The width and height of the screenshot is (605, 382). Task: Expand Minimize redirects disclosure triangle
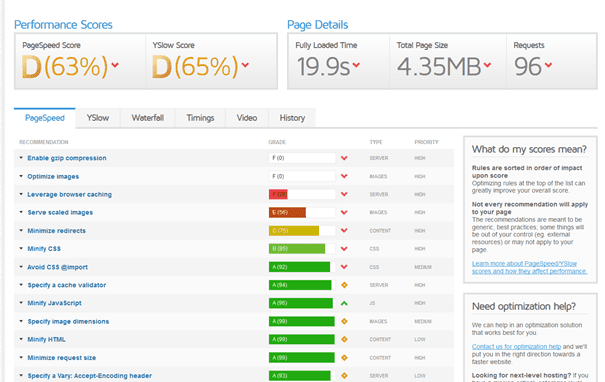pyautogui.click(x=21, y=230)
